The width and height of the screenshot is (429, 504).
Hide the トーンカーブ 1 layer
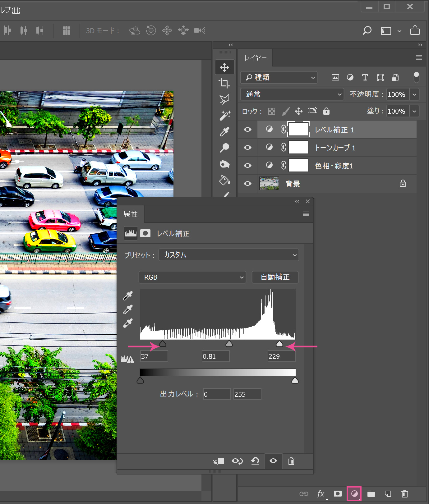tap(247, 148)
